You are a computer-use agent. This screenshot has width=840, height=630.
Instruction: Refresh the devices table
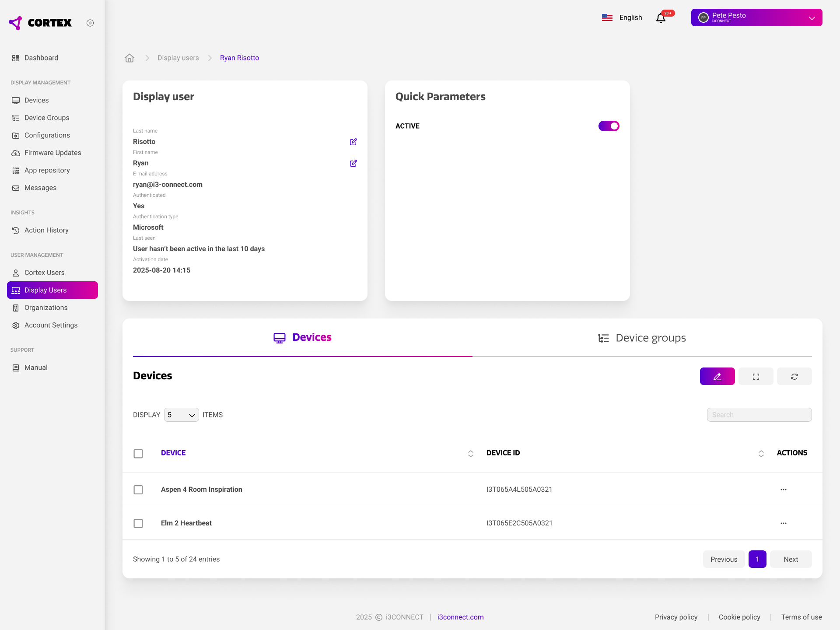(x=794, y=376)
